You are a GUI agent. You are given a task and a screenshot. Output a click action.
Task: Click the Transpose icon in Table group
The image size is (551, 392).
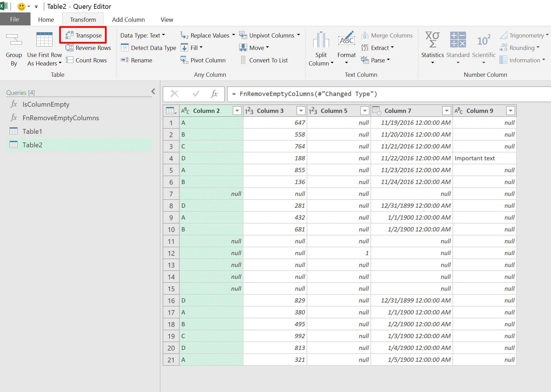(69, 35)
